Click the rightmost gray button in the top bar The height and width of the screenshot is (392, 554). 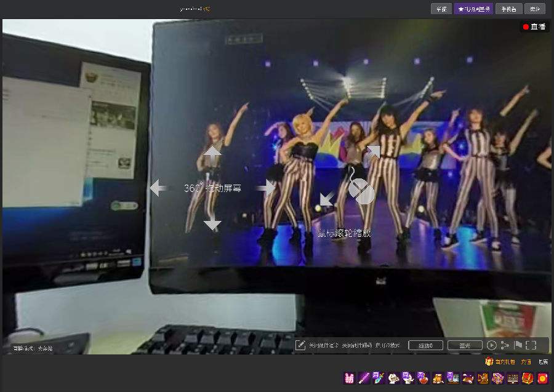[x=535, y=9]
